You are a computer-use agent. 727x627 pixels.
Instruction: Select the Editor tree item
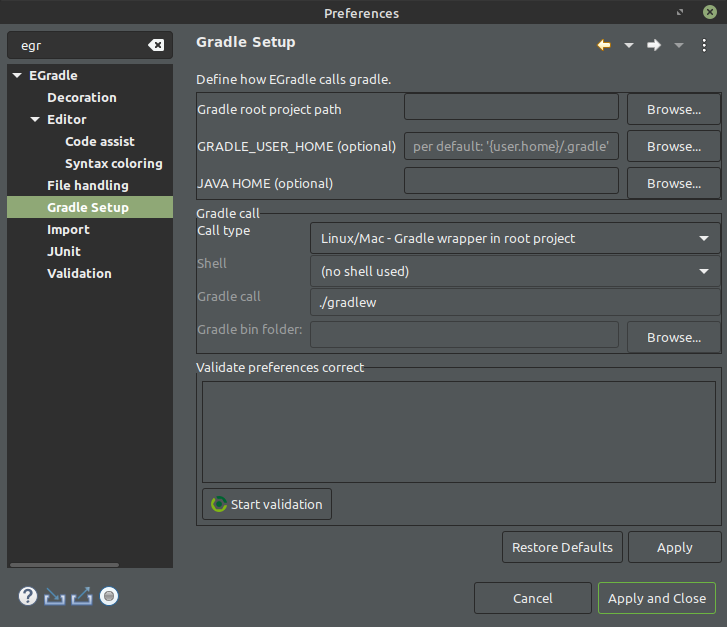[67, 119]
